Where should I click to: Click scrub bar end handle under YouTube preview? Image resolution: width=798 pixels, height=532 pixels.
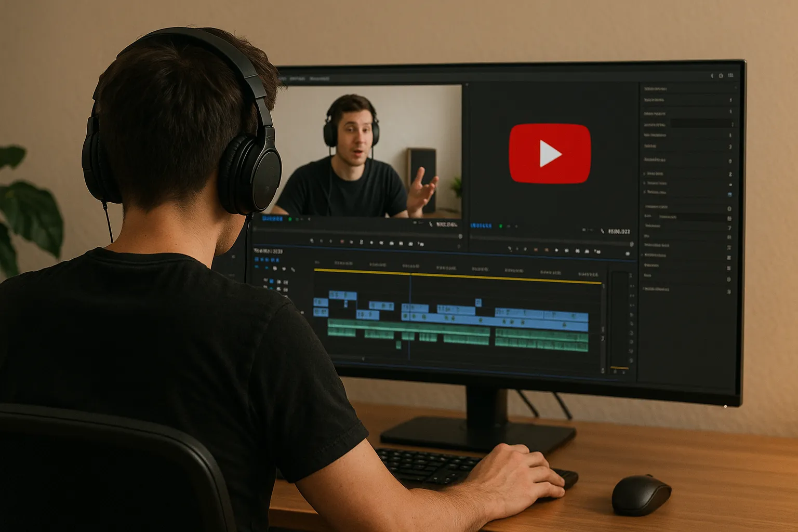pos(631,244)
